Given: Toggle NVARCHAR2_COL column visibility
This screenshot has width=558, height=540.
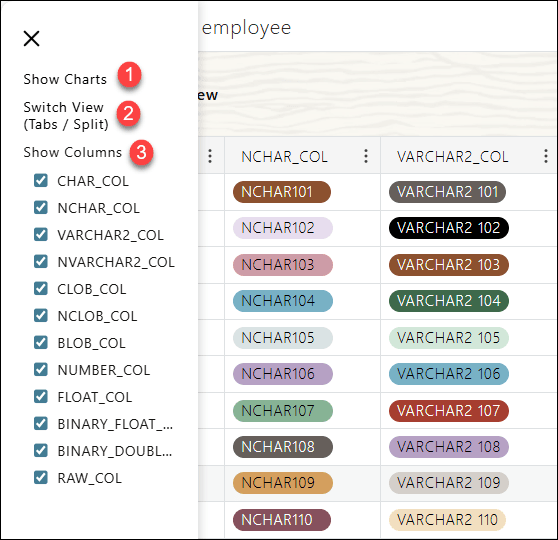Looking at the screenshot, I should (x=41, y=262).
